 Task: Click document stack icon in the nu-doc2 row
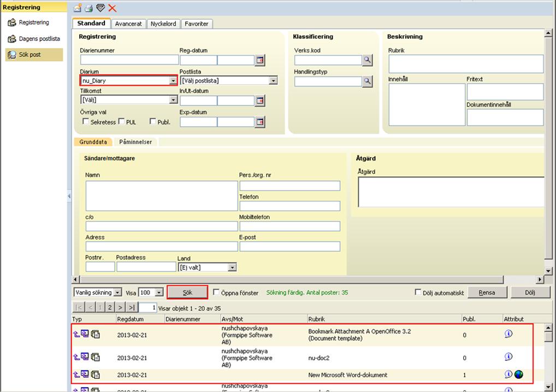tap(96, 357)
